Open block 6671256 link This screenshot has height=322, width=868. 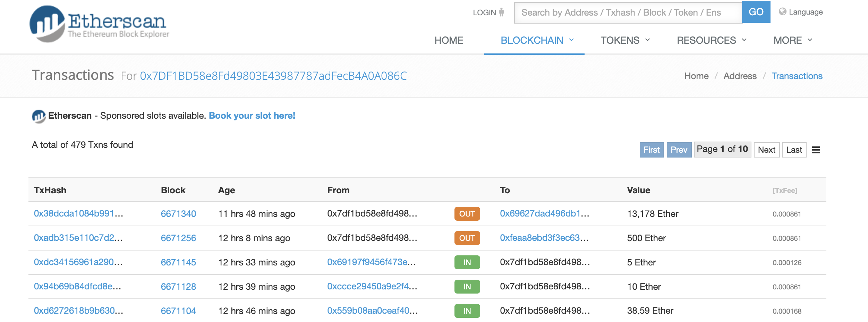[x=178, y=238]
